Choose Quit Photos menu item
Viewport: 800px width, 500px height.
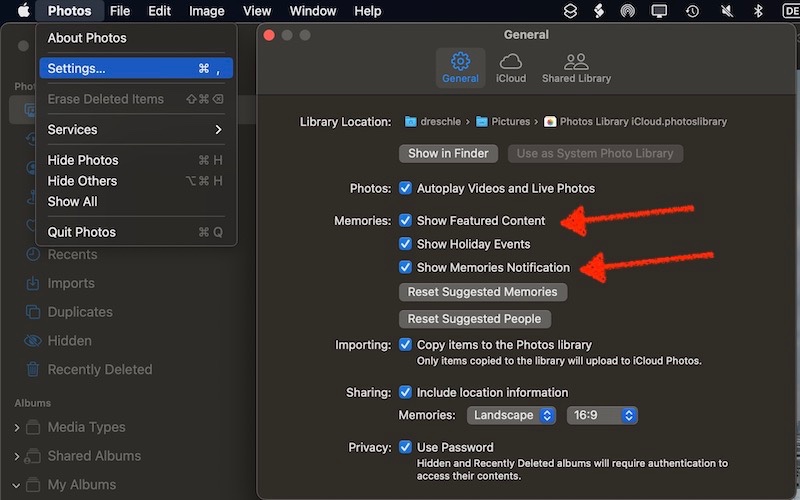point(136,232)
